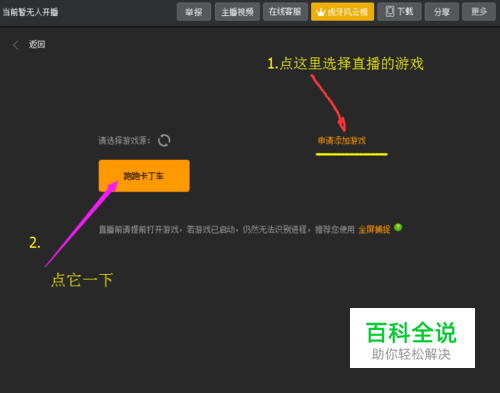This screenshot has width=500, height=393.
Task: Open the 分享 share button
Action: (x=442, y=12)
